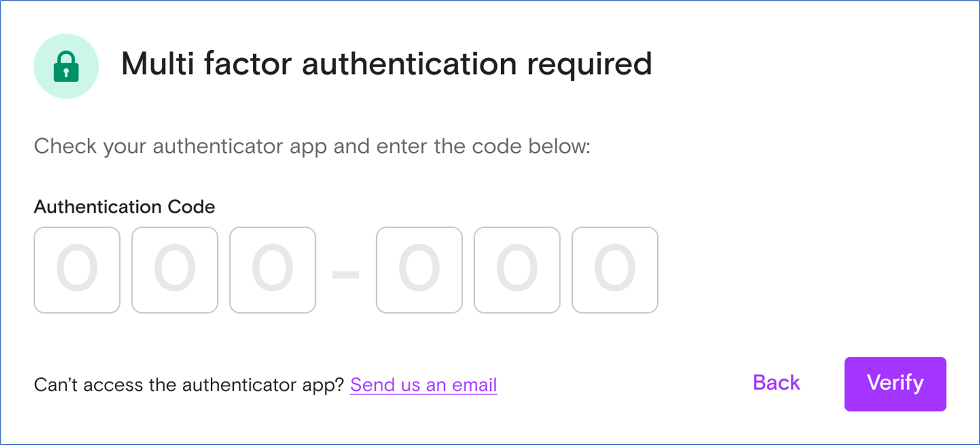Submit the code with the Verify button
Viewport: 980px width, 445px height.
click(x=895, y=384)
